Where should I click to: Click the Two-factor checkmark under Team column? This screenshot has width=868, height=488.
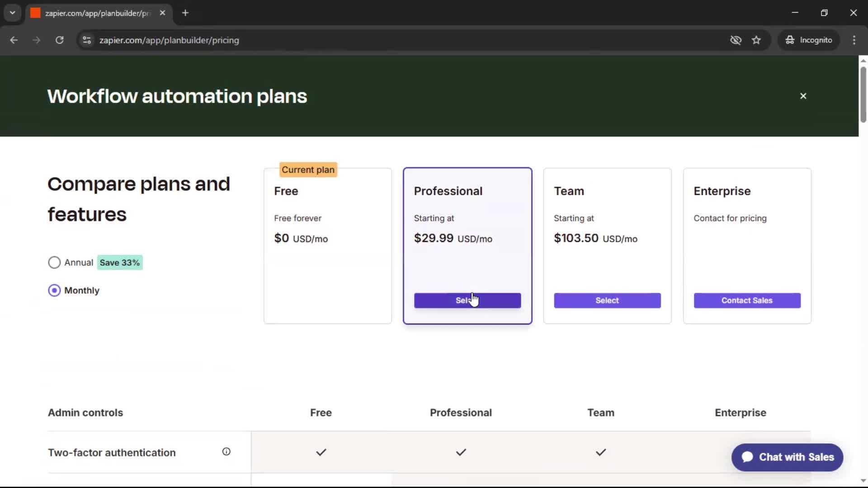coord(601,452)
